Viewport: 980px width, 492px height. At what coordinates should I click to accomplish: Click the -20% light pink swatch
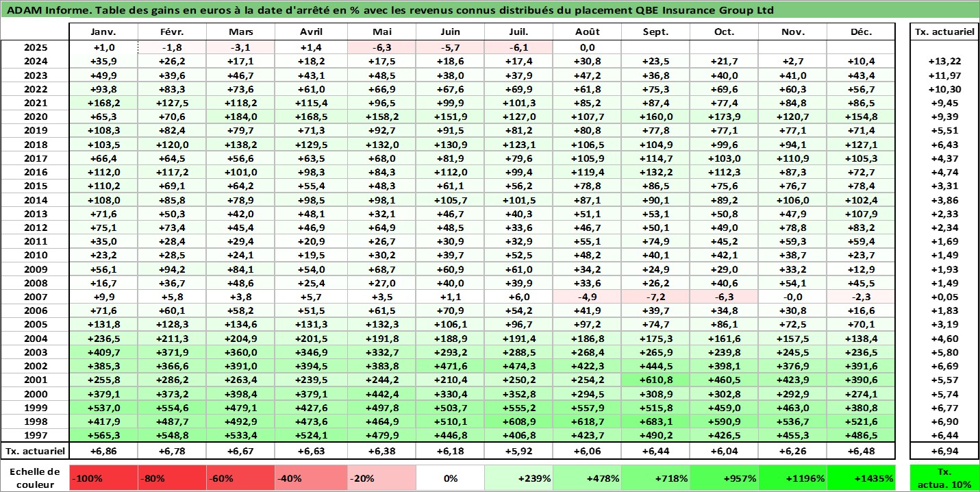[380, 478]
